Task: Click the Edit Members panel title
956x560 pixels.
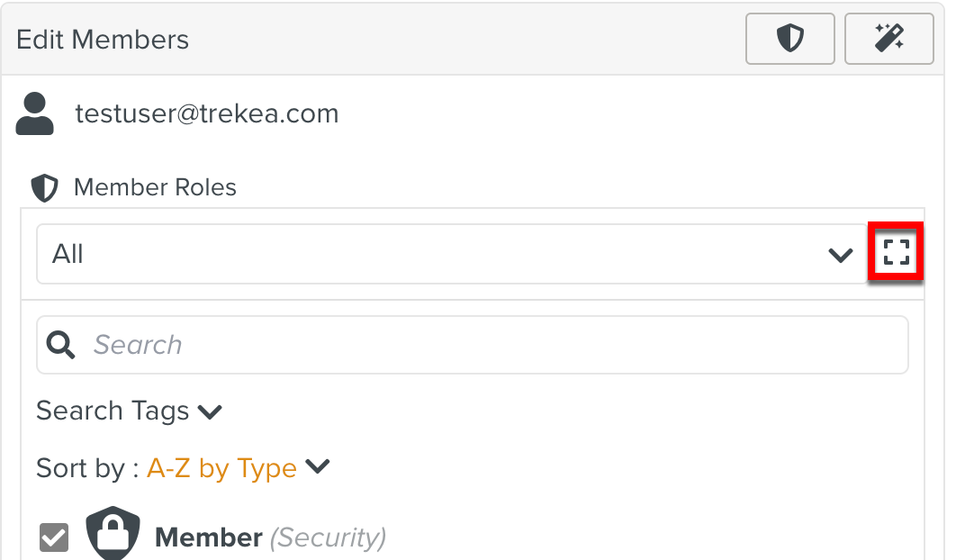Action: (103, 40)
